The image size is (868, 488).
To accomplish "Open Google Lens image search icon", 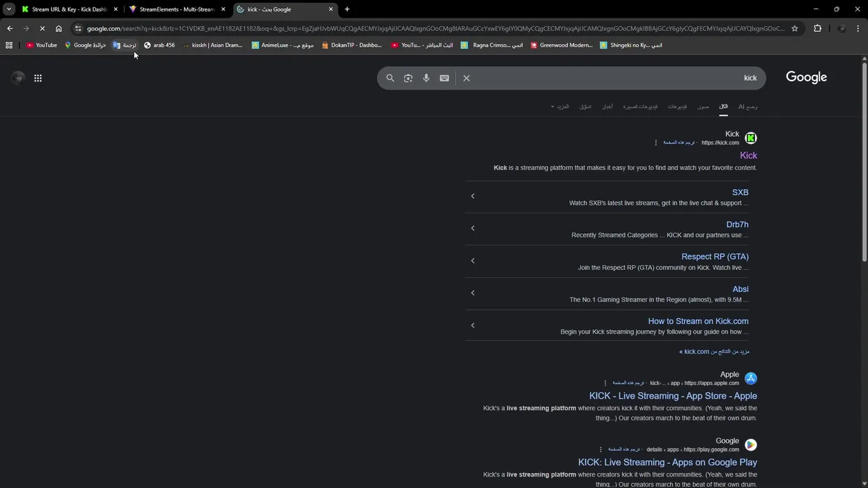I will click(x=408, y=78).
